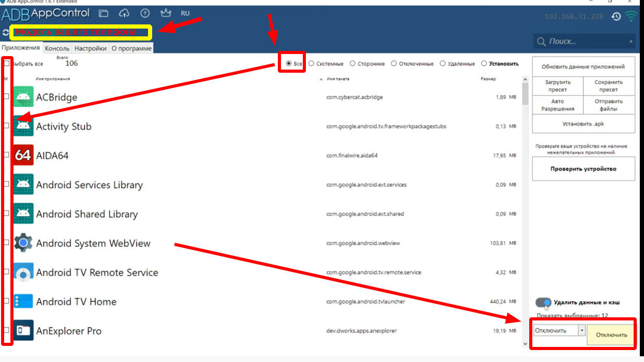Tick the 'Выбрать все' checkbox

click(6, 63)
